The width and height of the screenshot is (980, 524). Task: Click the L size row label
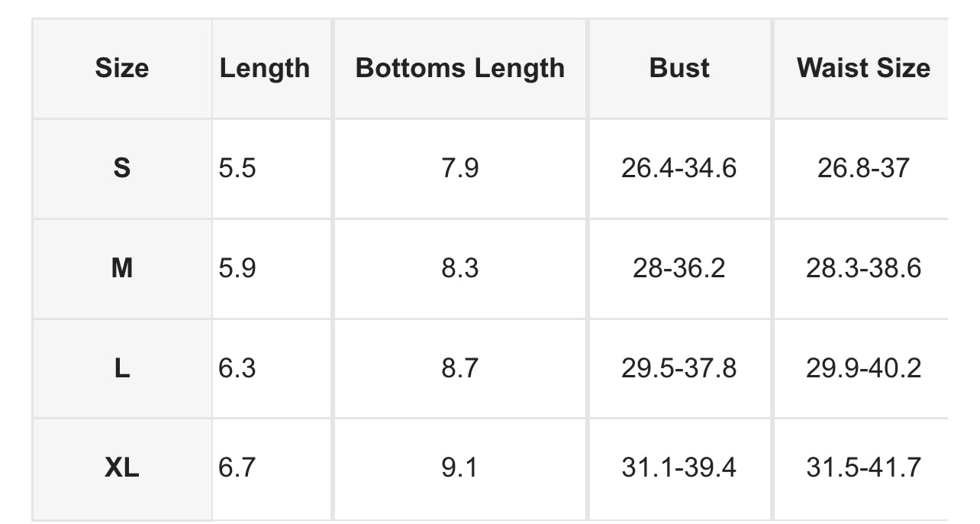[122, 368]
